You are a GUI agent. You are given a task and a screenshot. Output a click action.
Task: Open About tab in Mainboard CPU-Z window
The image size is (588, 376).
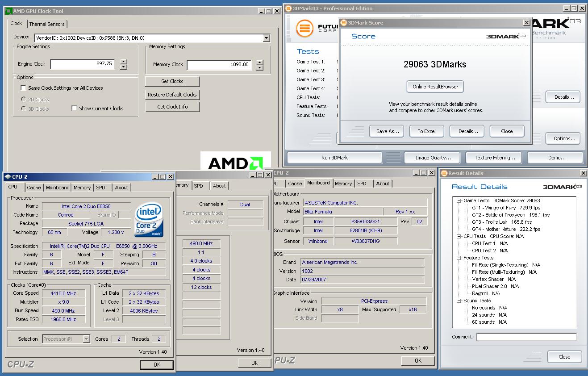point(383,184)
